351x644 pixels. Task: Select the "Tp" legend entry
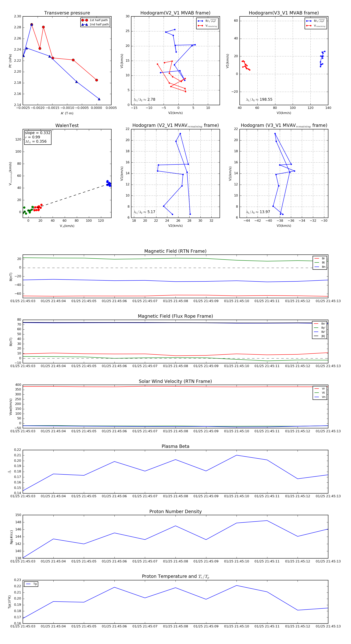[31, 584]
